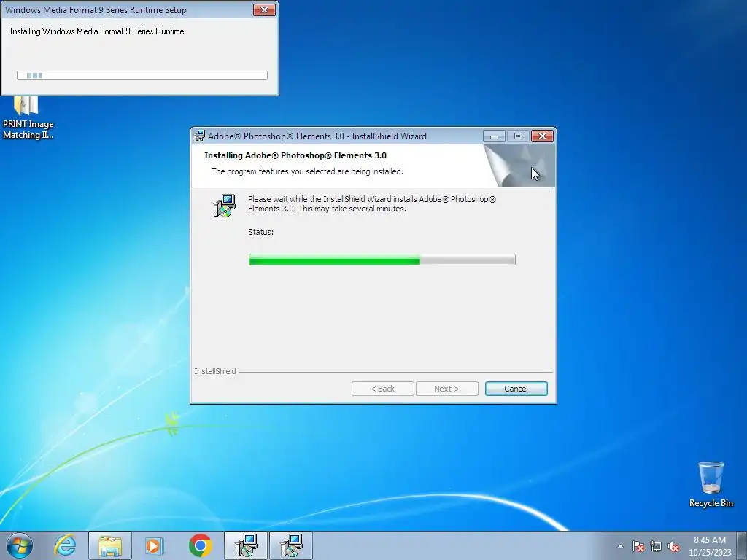Image resolution: width=747 pixels, height=560 pixels.
Task: Maximize the InstallShield Wizard window
Action: tap(518, 136)
